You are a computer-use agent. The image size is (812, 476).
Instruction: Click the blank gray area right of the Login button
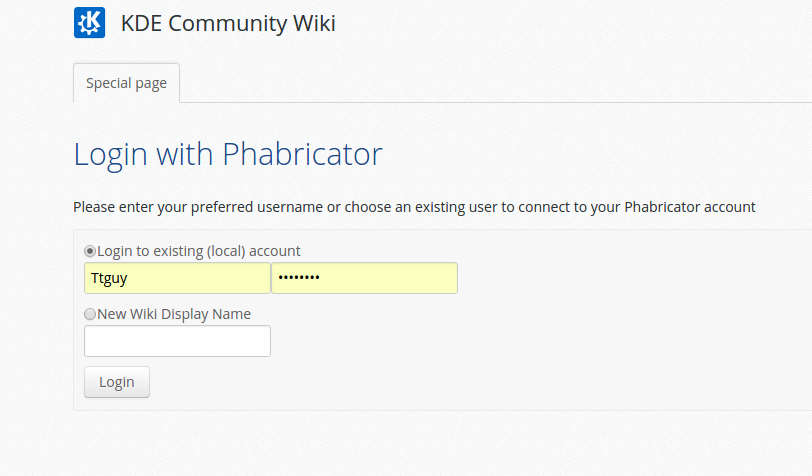click(450, 383)
